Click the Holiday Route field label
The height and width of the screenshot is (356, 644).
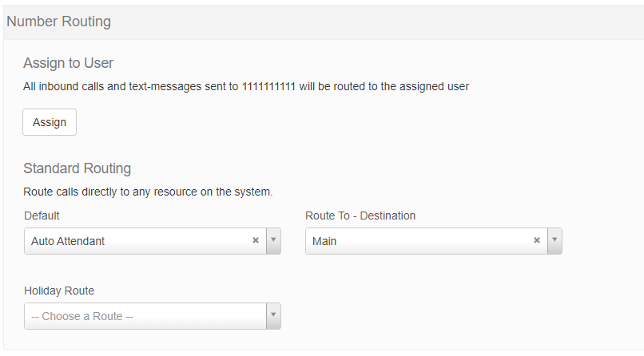tap(59, 291)
